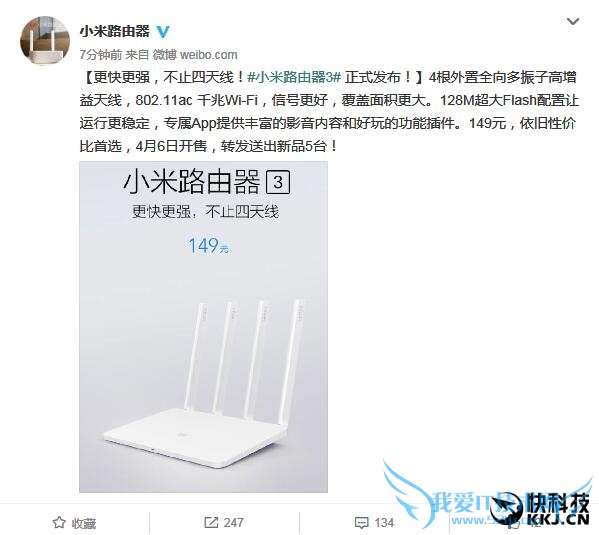Image resolution: width=599 pixels, height=535 pixels.
Task: Open the 134 comments count
Action: 384,522
